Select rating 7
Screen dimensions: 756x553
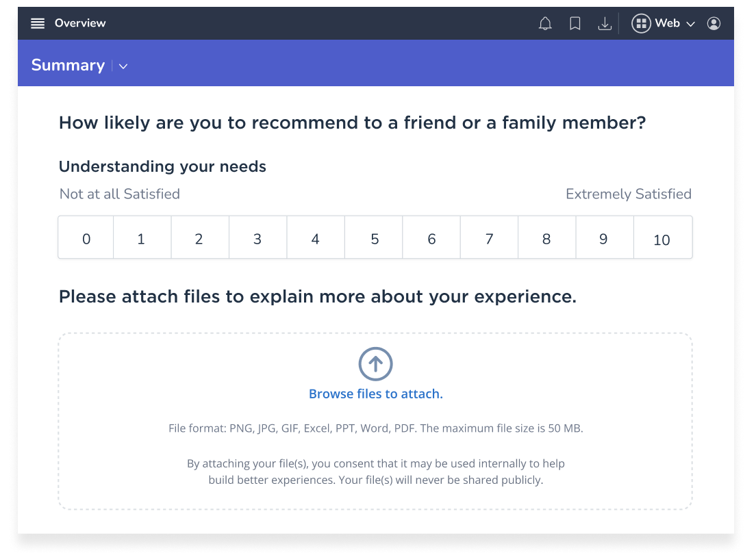(490, 237)
